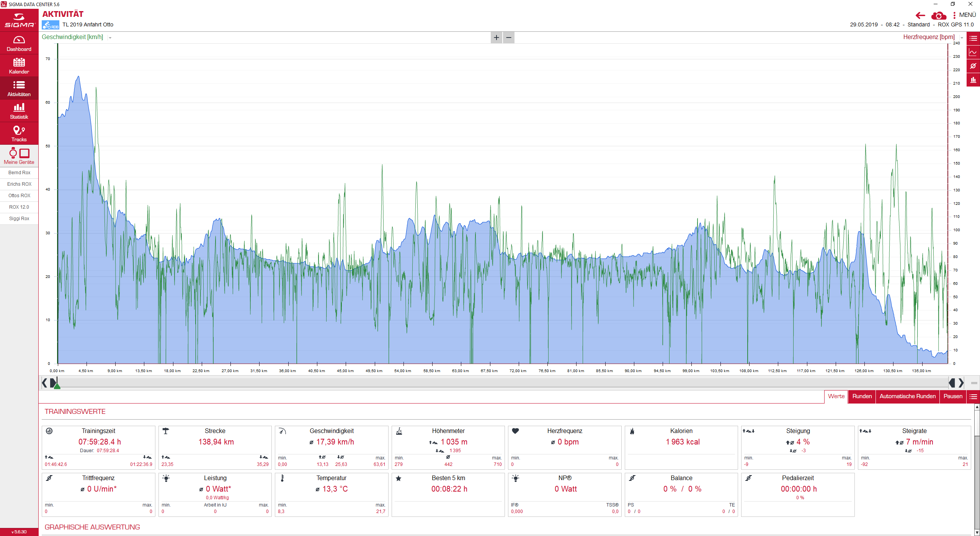Expand the Meine Geräte device list

tap(19, 156)
